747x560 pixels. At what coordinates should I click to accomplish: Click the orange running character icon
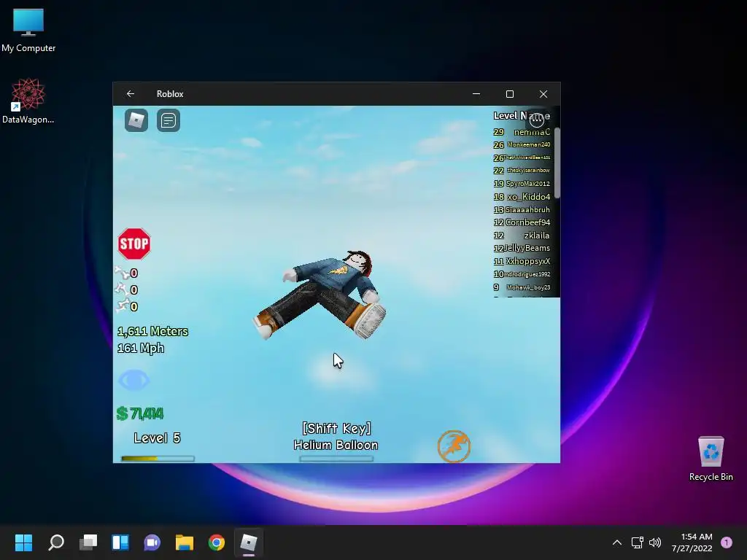pyautogui.click(x=454, y=447)
